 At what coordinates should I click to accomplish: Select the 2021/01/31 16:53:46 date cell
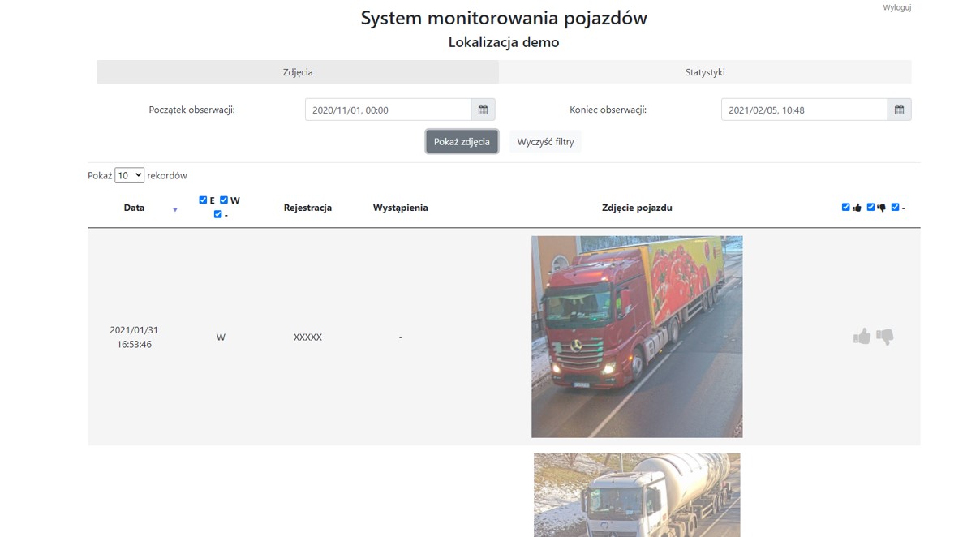tap(134, 337)
